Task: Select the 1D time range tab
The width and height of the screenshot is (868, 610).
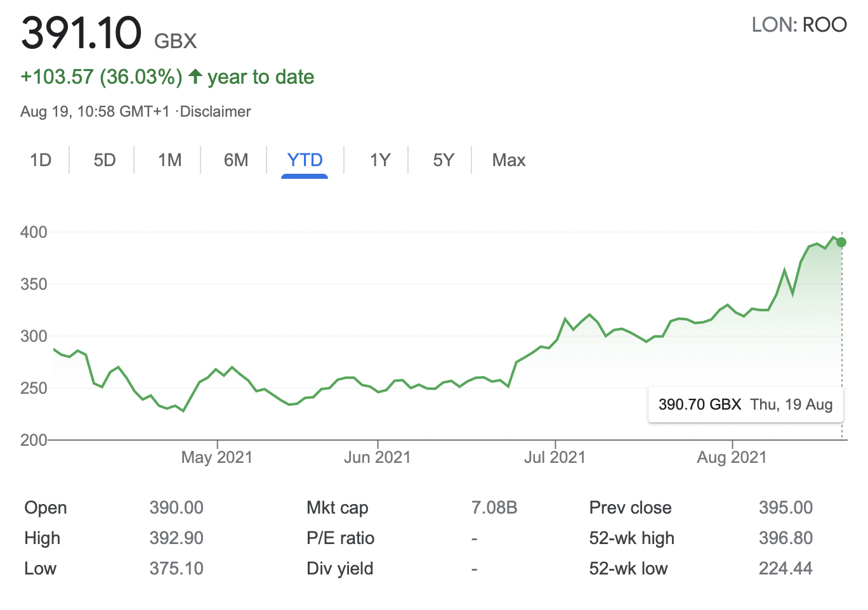Action: (41, 160)
